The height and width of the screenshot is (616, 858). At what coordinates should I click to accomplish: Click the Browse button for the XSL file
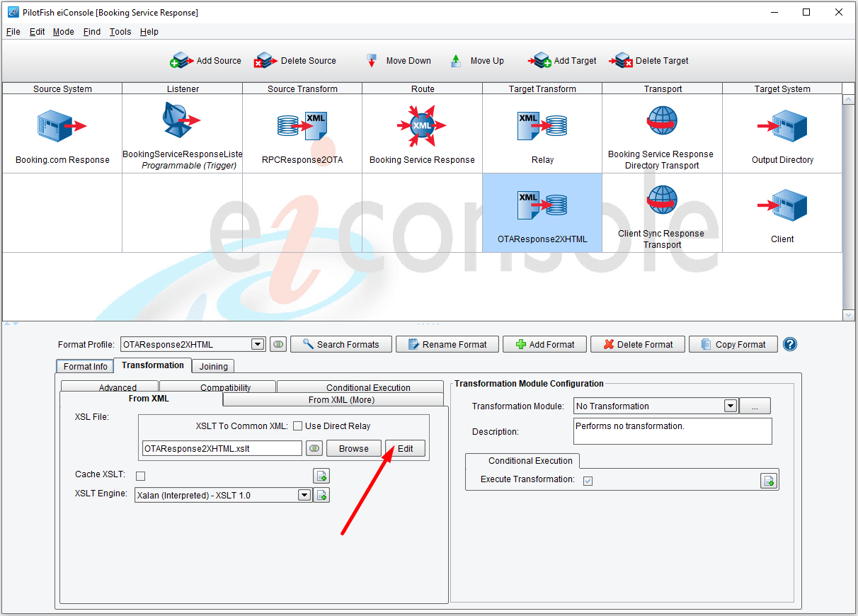coord(354,448)
